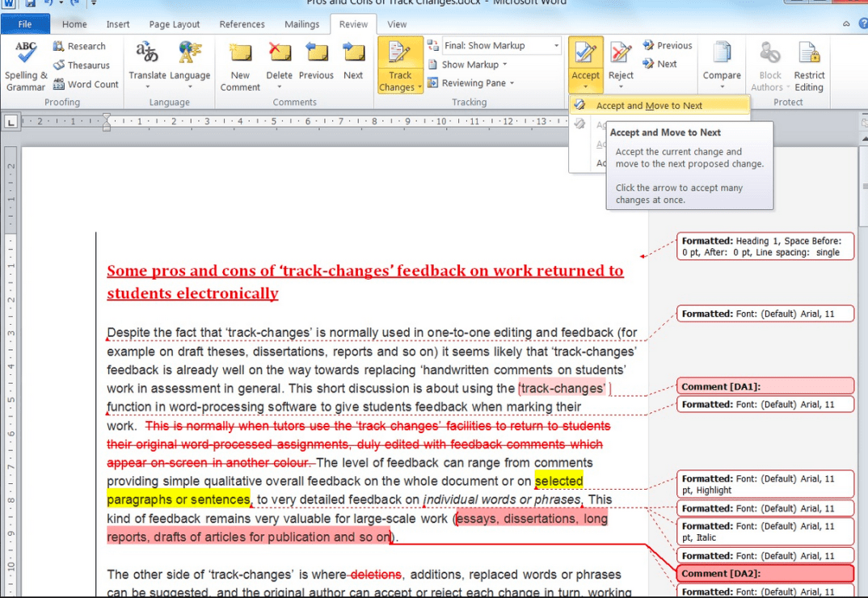Select Accept and Move to Next
Image resolution: width=868 pixels, height=598 pixels.
(648, 105)
